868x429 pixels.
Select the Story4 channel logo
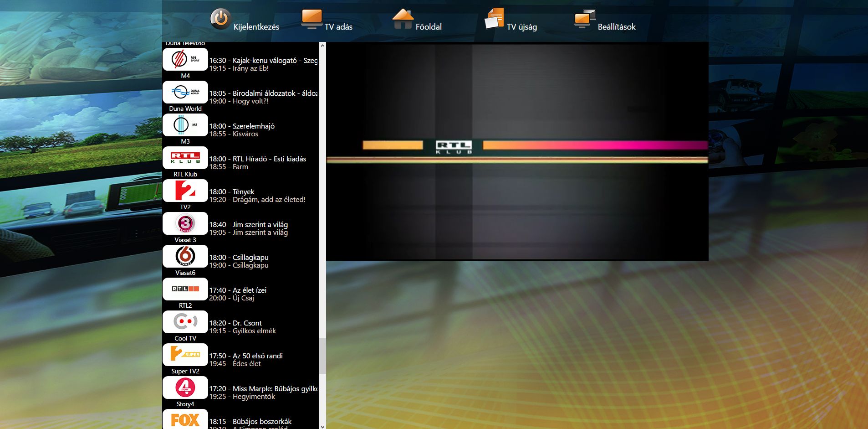point(185,388)
